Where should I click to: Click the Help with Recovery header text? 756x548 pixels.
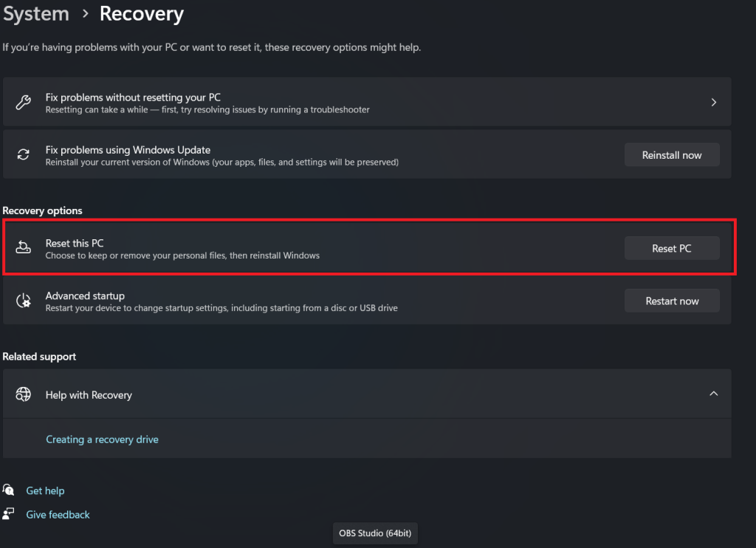pos(89,395)
